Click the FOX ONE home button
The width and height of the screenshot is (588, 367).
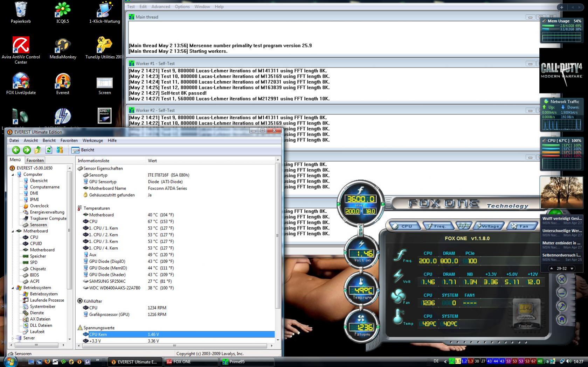click(562, 319)
